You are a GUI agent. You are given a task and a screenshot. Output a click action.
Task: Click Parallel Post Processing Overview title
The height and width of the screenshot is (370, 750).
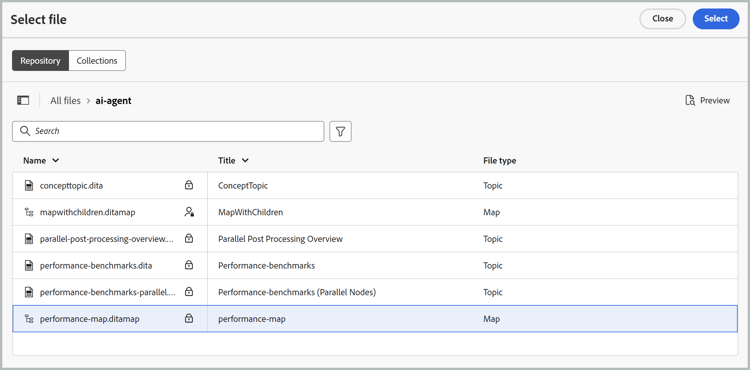click(x=280, y=239)
